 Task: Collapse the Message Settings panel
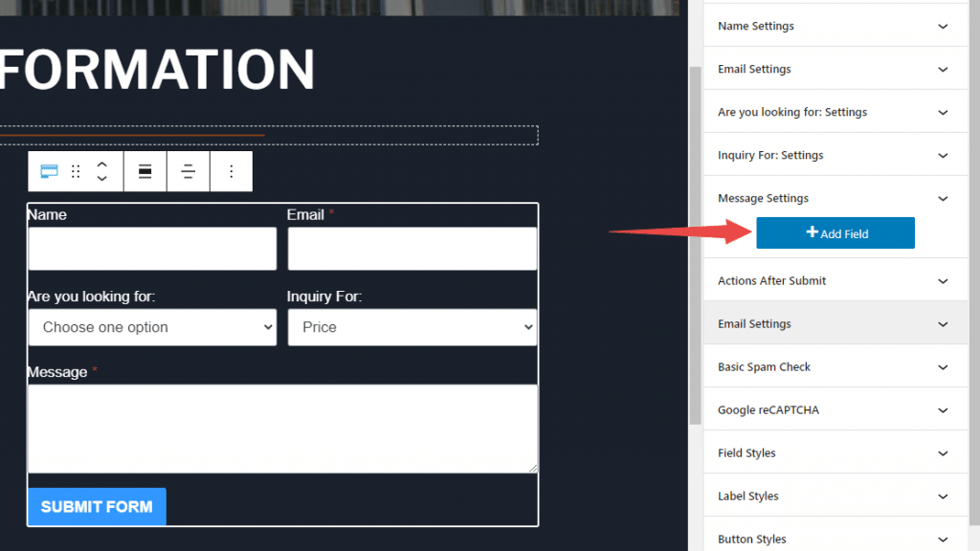835,198
